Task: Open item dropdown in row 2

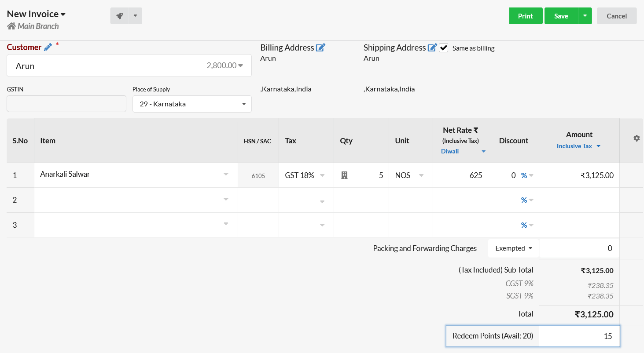Action: coord(226,199)
